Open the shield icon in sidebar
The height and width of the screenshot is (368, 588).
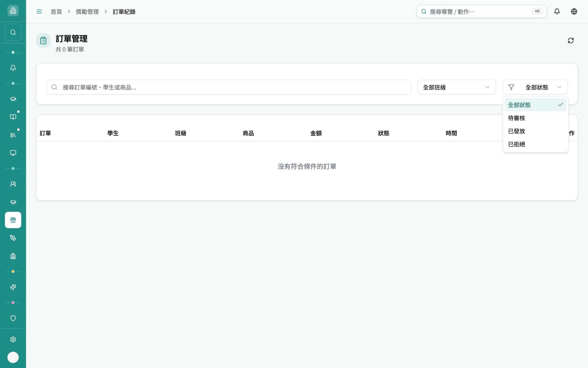tap(13, 318)
